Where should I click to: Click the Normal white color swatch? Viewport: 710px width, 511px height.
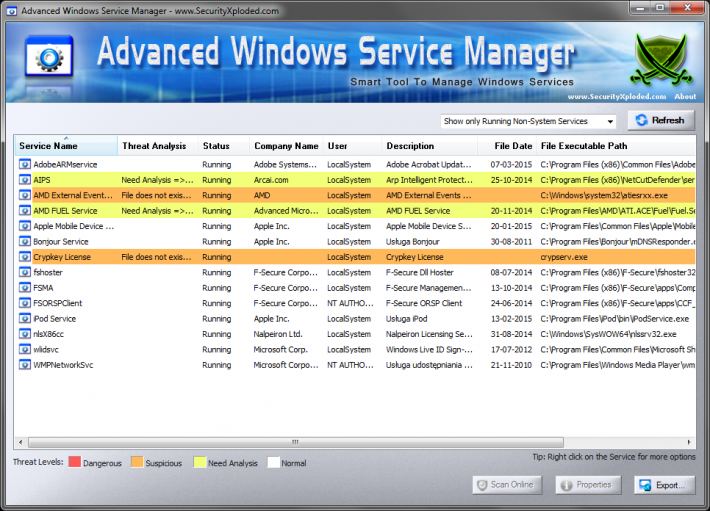point(273,462)
